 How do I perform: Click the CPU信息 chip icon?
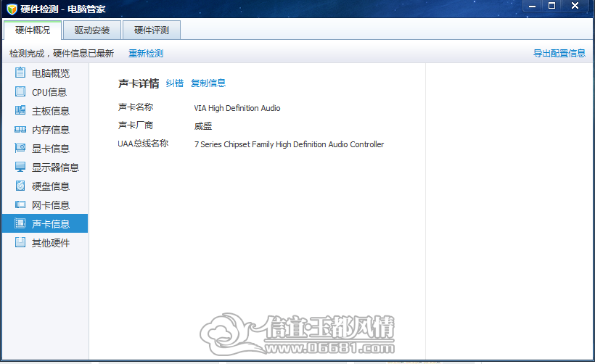tap(20, 91)
